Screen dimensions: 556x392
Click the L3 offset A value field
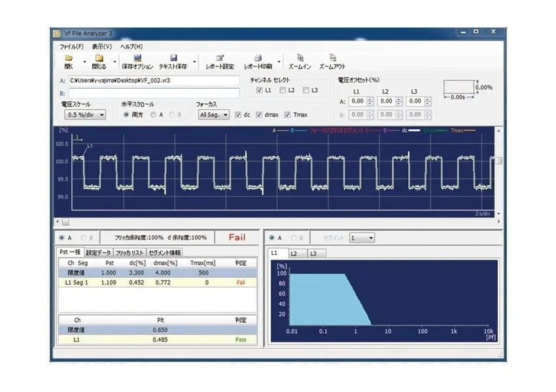click(415, 101)
